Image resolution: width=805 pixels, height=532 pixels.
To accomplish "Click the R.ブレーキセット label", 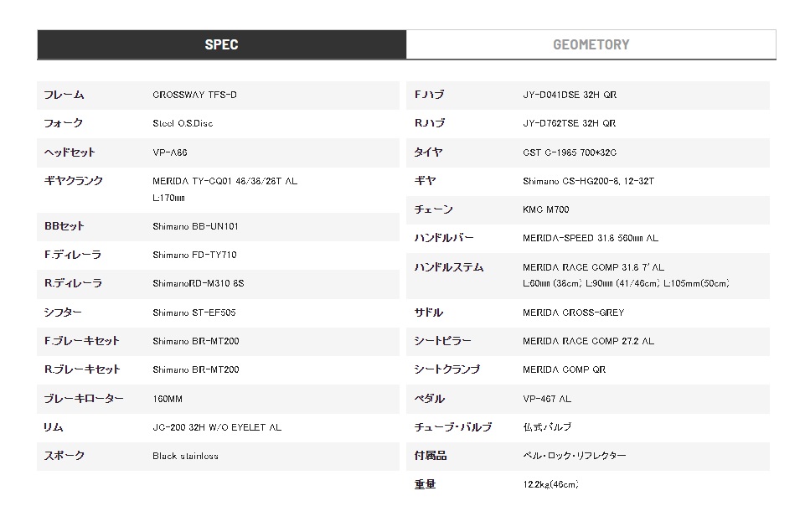I will coord(82,369).
